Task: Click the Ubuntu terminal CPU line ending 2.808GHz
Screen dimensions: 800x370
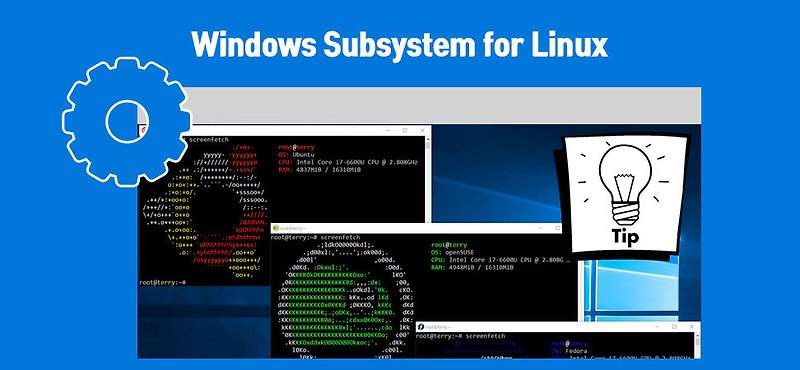Action: [348, 162]
